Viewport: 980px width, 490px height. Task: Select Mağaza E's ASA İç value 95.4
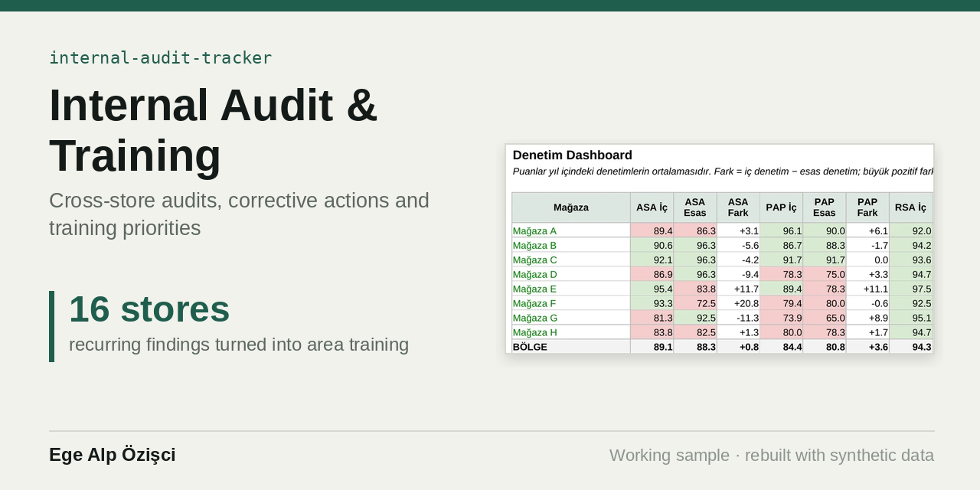pos(652,289)
